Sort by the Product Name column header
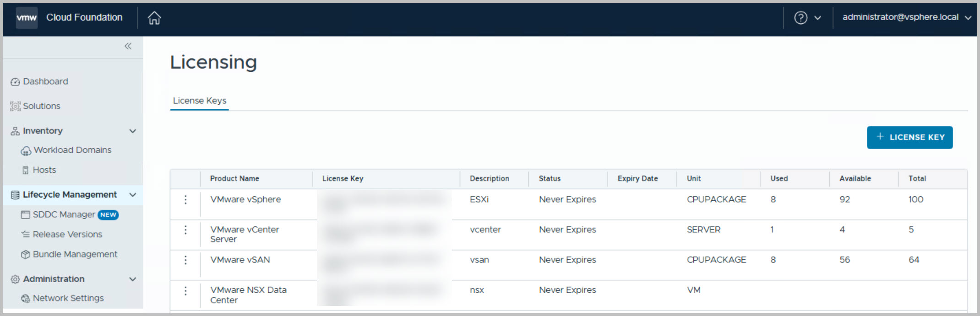The height and width of the screenshot is (316, 980). (234, 179)
